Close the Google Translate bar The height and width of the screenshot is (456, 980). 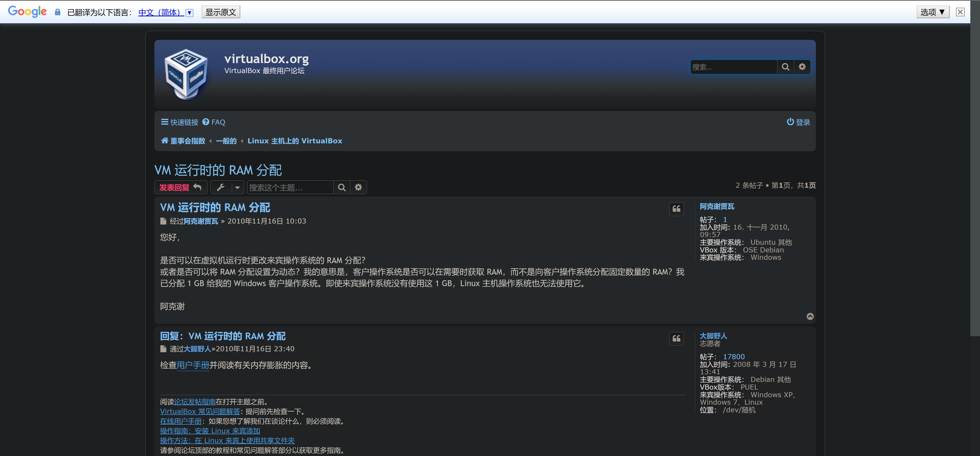tap(960, 12)
